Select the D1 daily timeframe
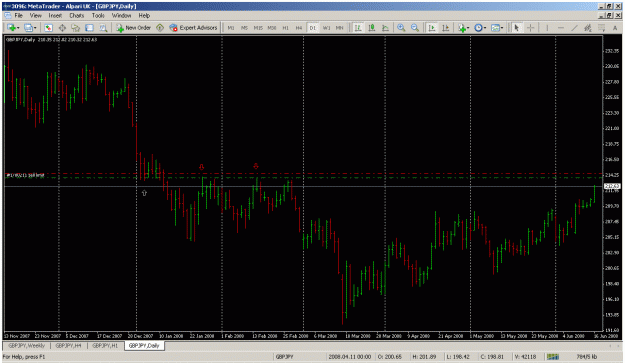Image resolution: width=625 pixels, height=363 pixels. pyautogui.click(x=312, y=27)
